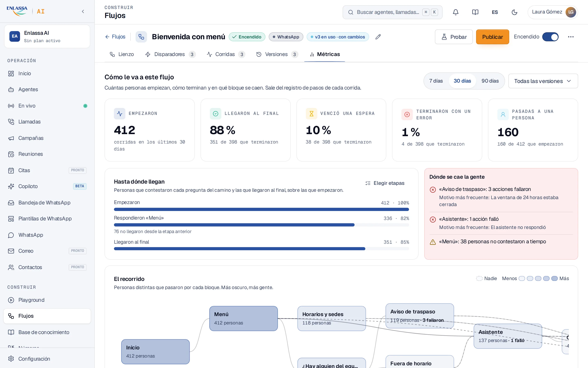Toggle the Encendido flow switch
588x368 pixels.
coord(550,37)
